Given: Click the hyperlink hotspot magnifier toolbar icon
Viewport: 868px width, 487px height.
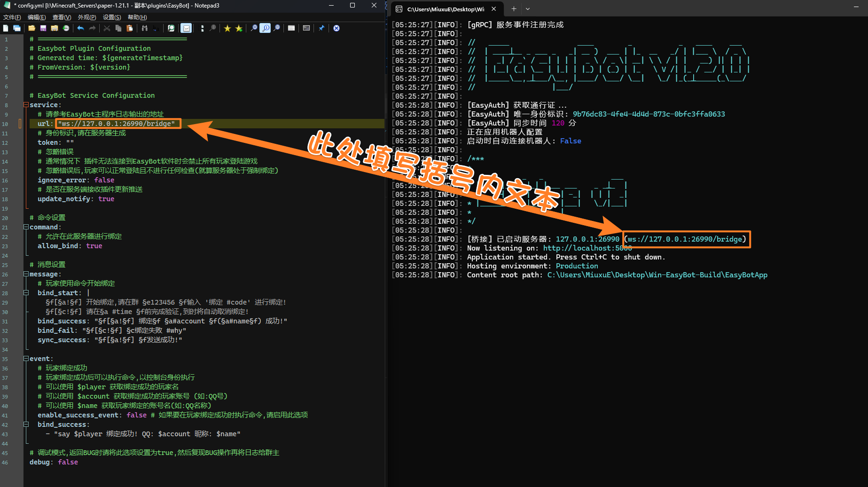Looking at the screenshot, I should point(213,28).
